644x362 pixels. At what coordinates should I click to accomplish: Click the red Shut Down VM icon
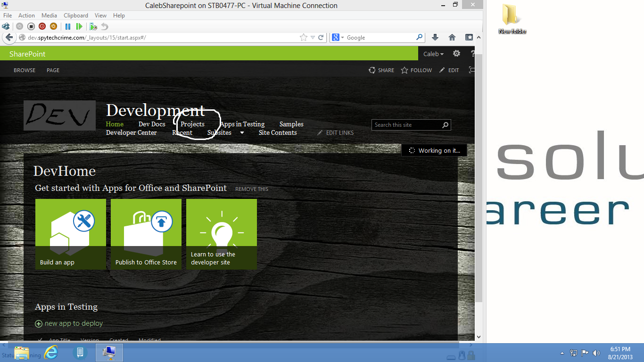(x=42, y=26)
